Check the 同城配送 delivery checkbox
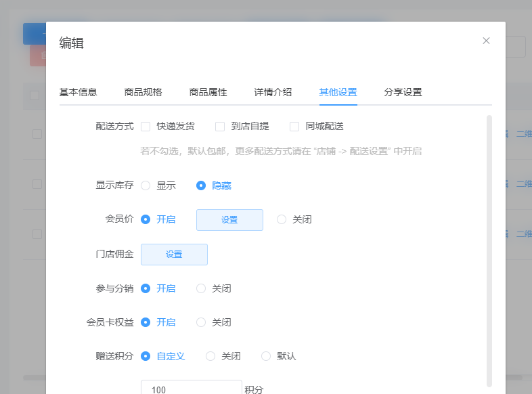The height and width of the screenshot is (394, 532). click(x=294, y=127)
